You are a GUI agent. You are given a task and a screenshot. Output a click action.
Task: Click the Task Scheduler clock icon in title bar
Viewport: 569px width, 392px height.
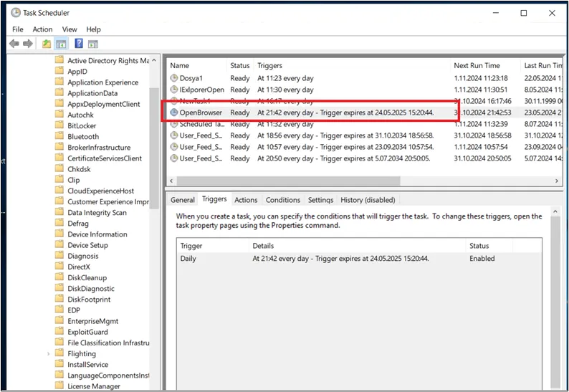[x=16, y=13]
